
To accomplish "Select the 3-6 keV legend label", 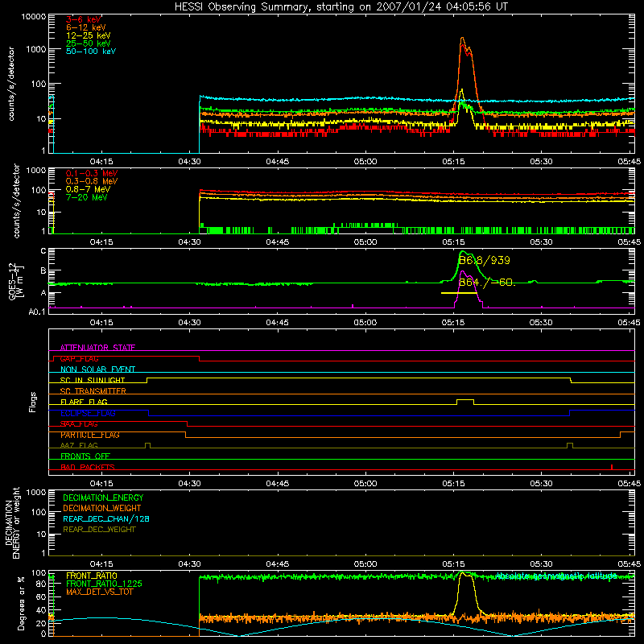I will (83, 19).
